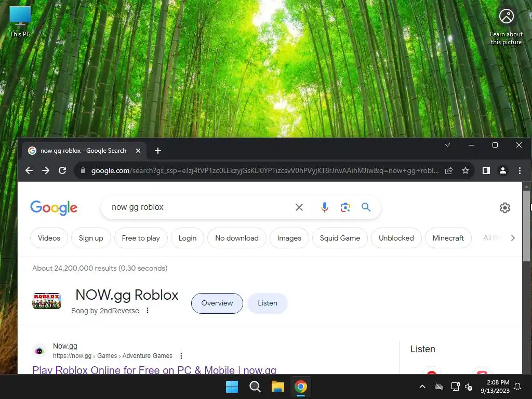Select the 'Sign up' filter chip
This screenshot has width=532, height=399.
91,238
